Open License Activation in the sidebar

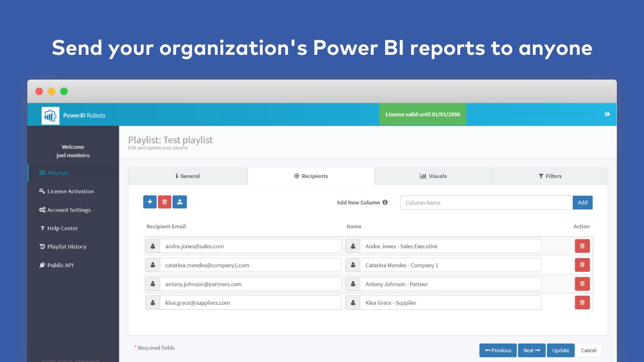point(73,192)
